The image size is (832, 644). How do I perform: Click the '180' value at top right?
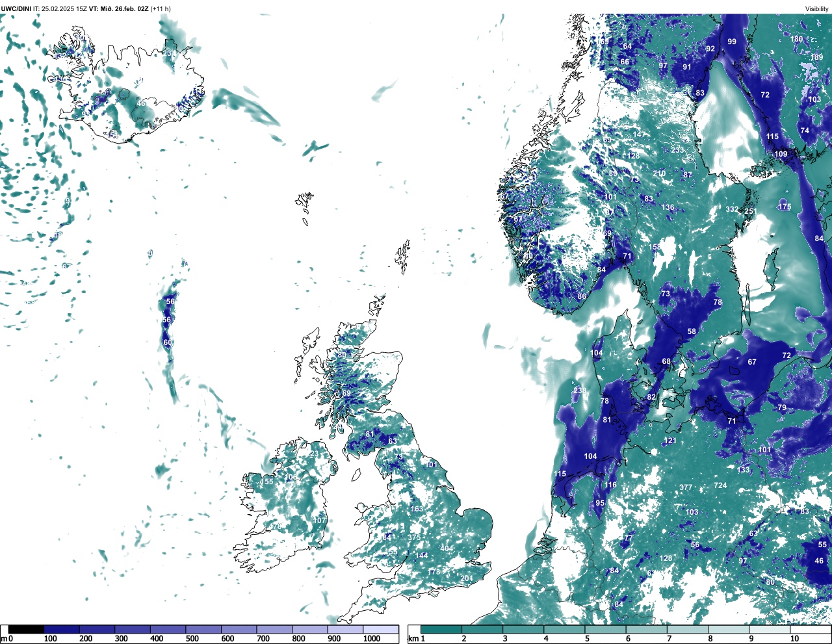click(796, 39)
